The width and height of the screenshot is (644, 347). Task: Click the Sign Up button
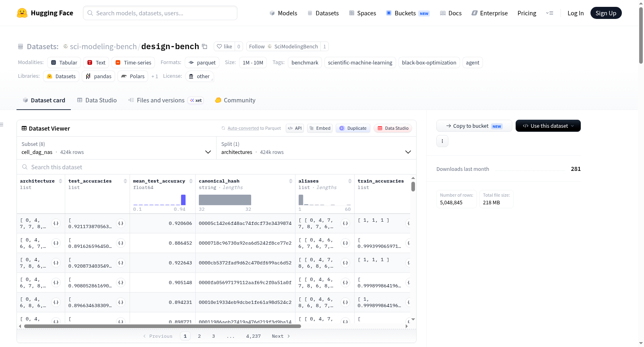(x=606, y=13)
